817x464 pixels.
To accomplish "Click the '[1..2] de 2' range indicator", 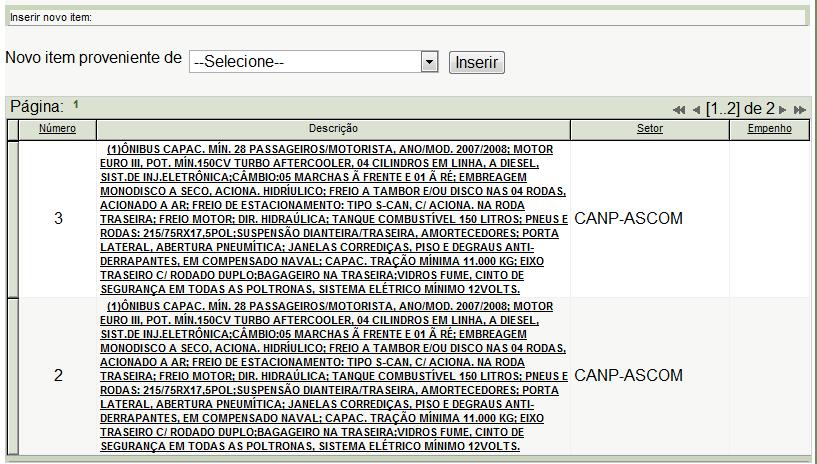I will (740, 109).
